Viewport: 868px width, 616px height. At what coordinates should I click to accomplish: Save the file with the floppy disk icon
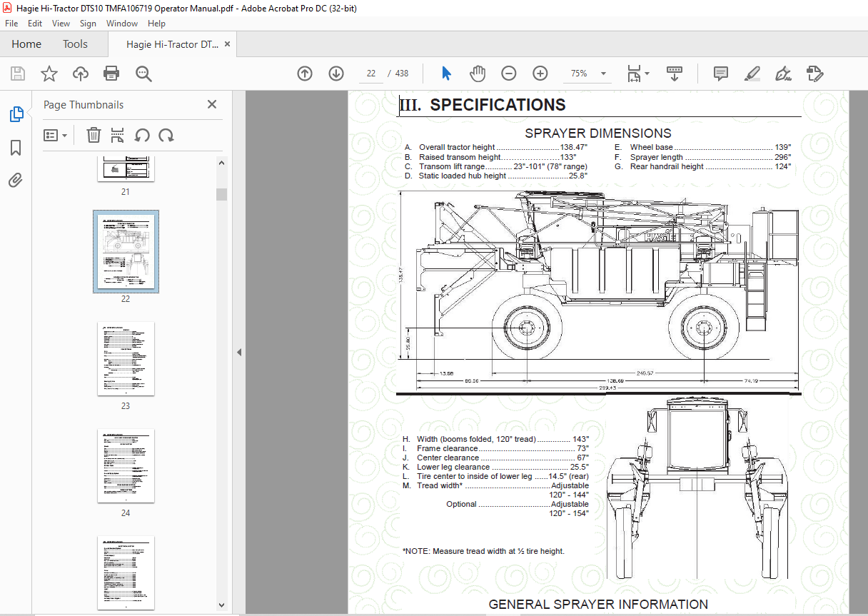point(18,74)
